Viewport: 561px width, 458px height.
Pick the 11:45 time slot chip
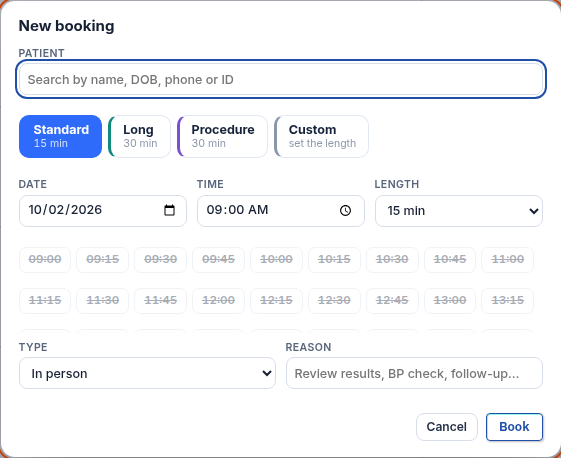coord(160,301)
